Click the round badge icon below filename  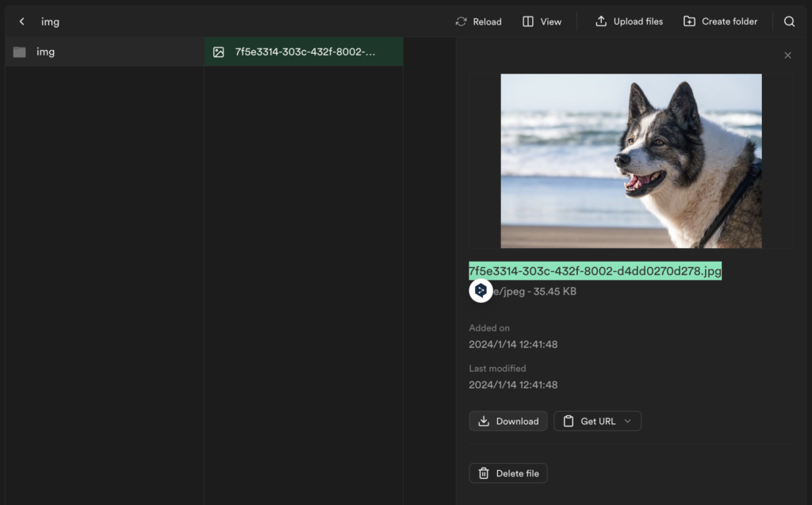click(481, 291)
